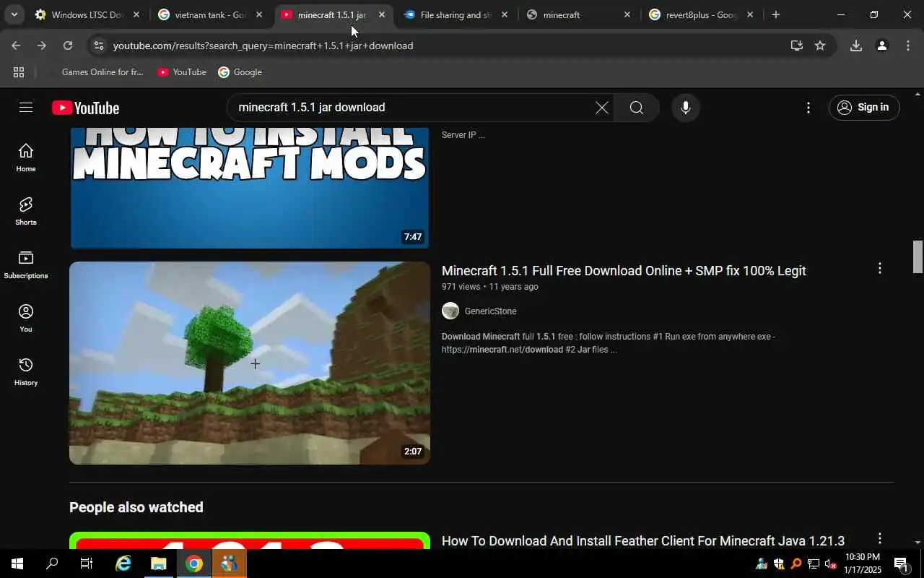The height and width of the screenshot is (578, 924).
Task: Click the browser address bar URL
Action: (263, 46)
